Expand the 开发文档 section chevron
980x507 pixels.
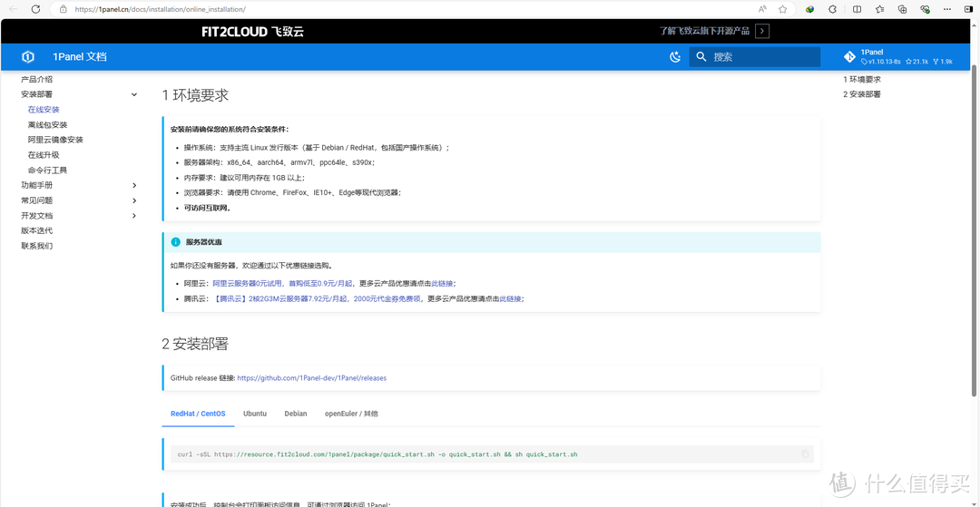click(x=133, y=216)
